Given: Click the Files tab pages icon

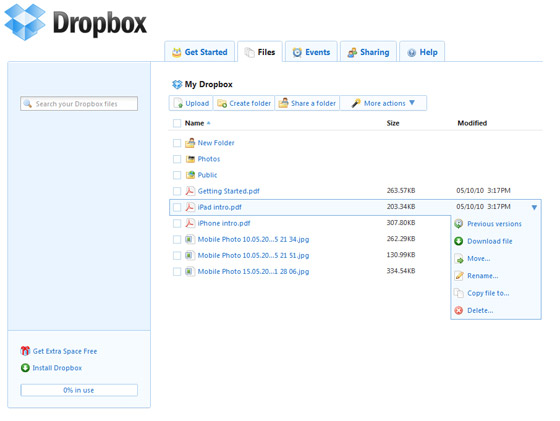Looking at the screenshot, I should point(249,52).
